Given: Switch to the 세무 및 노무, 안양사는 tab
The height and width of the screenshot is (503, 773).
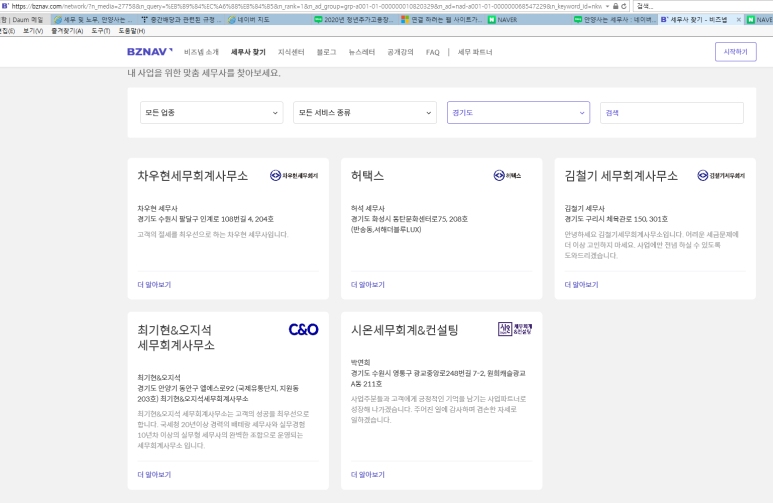Looking at the screenshot, I should [x=94, y=20].
